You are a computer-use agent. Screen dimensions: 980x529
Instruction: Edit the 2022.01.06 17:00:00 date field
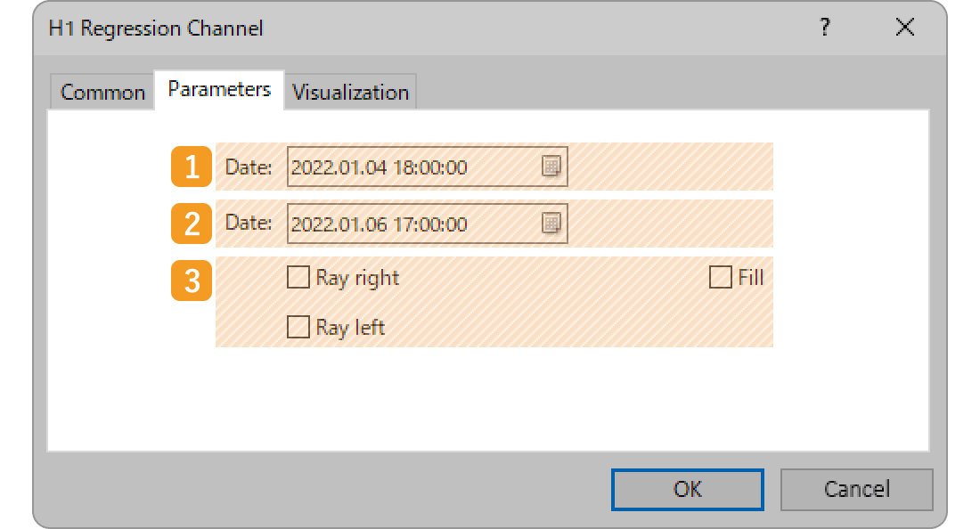(427, 224)
